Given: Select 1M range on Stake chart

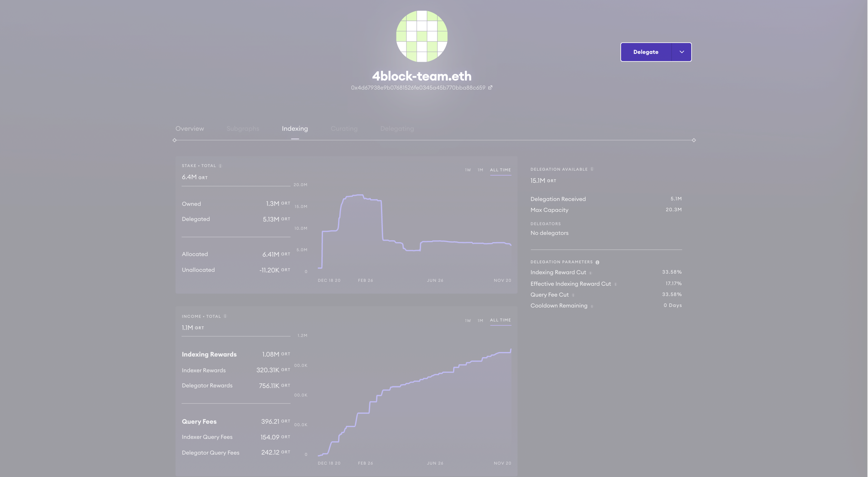Looking at the screenshot, I should (480, 170).
